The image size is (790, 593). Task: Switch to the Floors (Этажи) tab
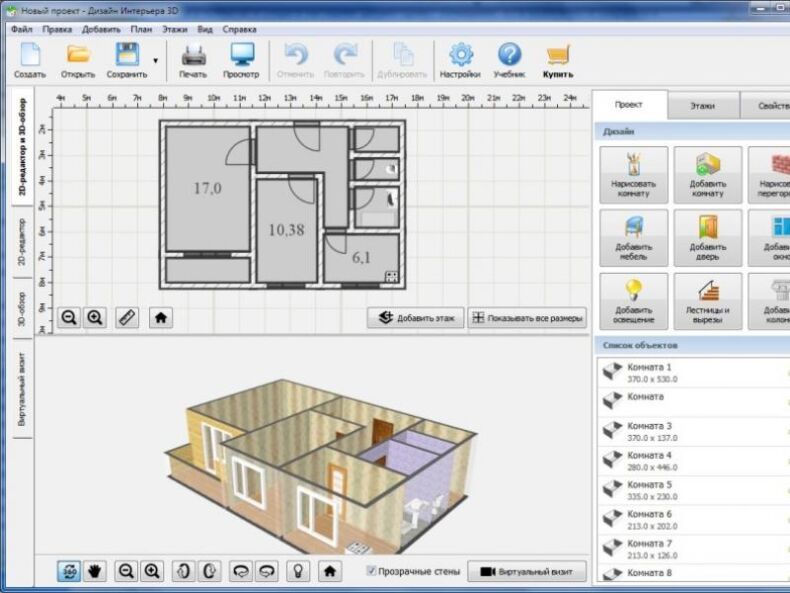point(703,105)
